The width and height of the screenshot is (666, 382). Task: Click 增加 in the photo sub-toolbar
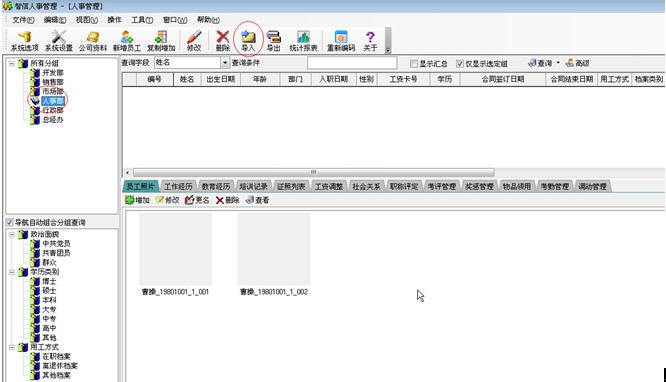click(x=138, y=200)
